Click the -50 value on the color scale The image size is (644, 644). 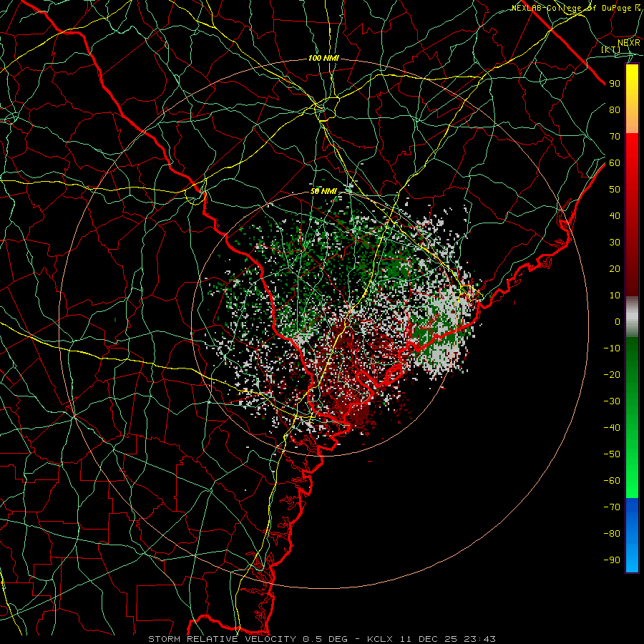(x=612, y=454)
